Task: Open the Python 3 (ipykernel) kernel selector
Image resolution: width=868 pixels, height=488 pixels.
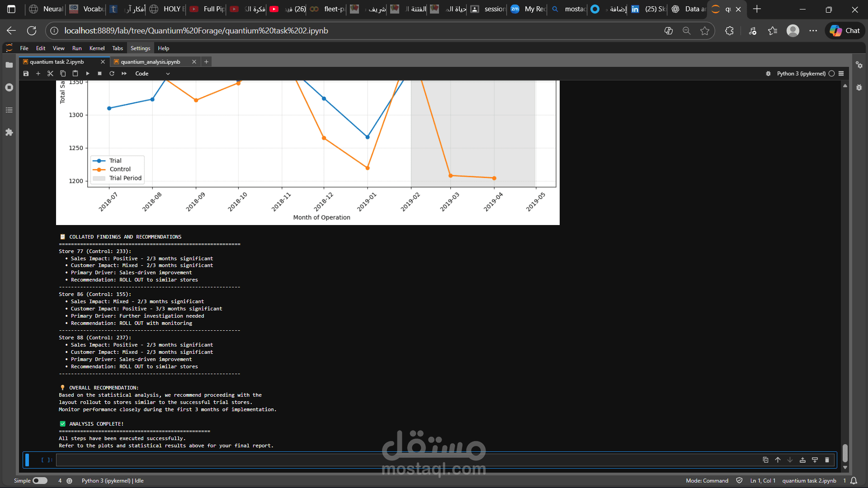Action: [x=801, y=74]
